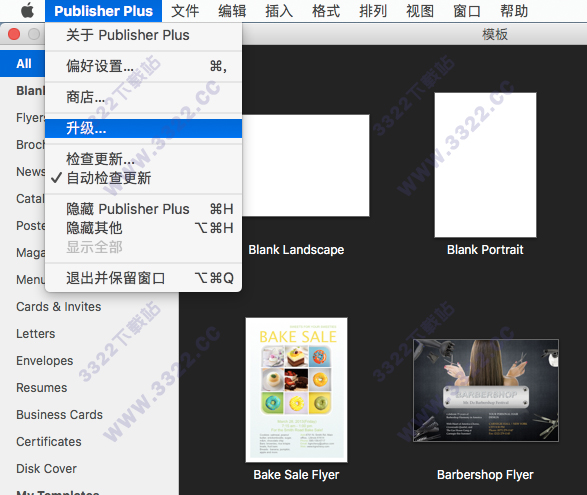Click the Bake Sale Flyer label

(296, 475)
